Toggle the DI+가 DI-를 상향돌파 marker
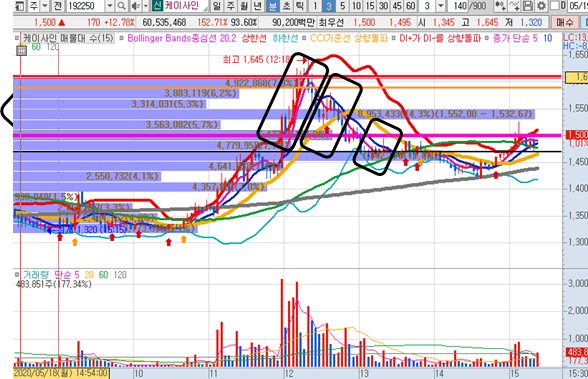The width and height of the screenshot is (588, 379). pos(393,38)
